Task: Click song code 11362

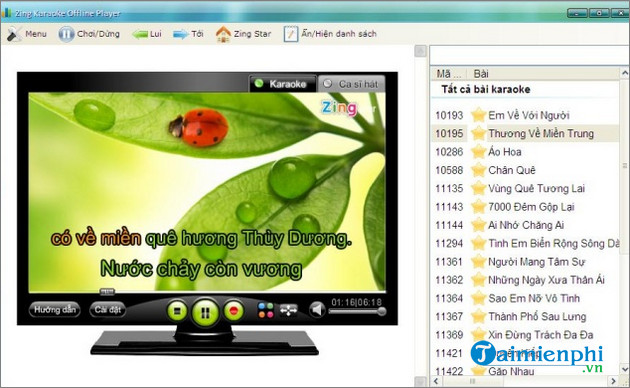Action: 449,280
